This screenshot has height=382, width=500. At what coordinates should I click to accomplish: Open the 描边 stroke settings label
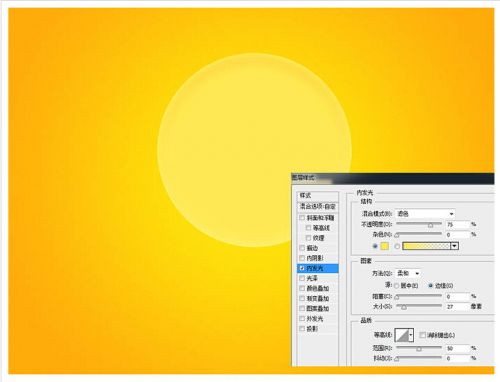coord(312,248)
